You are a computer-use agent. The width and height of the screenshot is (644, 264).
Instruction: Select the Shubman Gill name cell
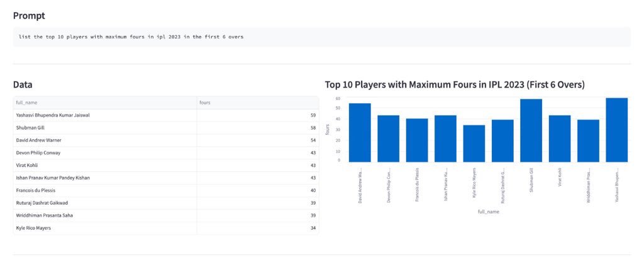(x=105, y=128)
